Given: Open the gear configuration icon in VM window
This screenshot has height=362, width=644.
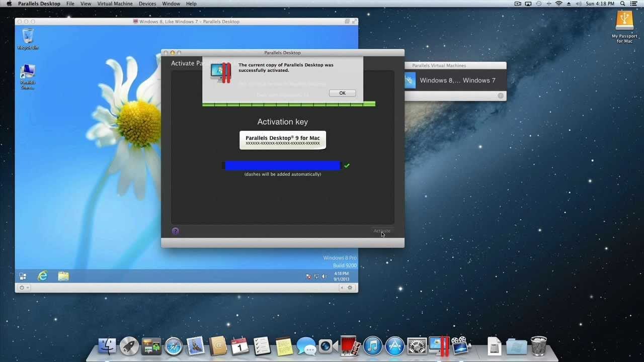Looking at the screenshot, I should coord(351,288).
